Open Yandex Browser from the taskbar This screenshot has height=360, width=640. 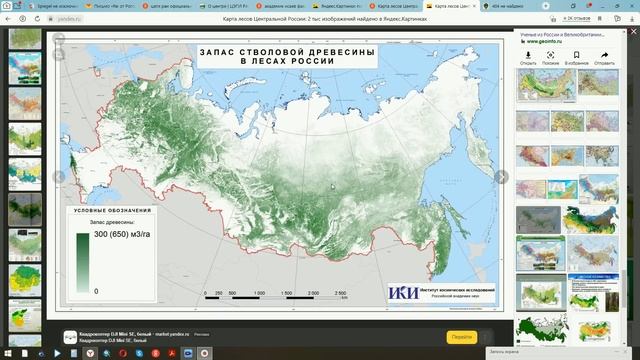pos(90,353)
